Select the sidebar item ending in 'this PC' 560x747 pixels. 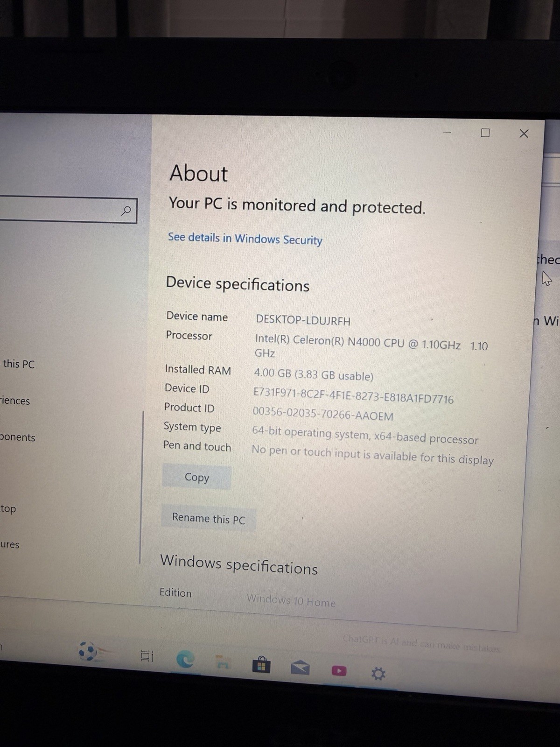(19, 364)
